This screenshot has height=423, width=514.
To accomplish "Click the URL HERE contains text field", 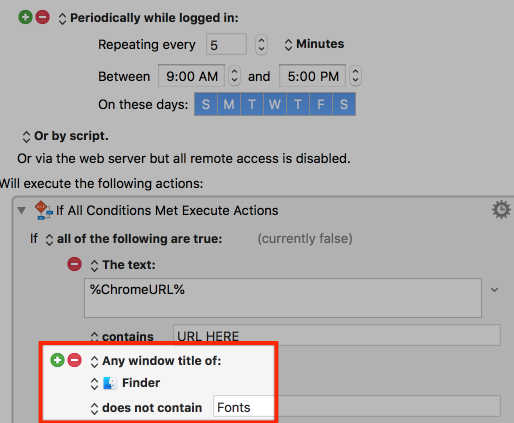I will pyautogui.click(x=337, y=335).
